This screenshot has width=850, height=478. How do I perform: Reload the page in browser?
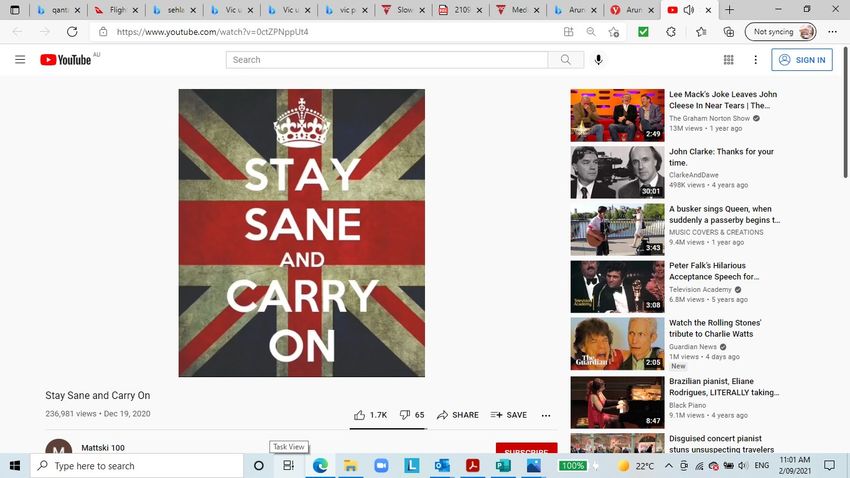[x=72, y=31]
